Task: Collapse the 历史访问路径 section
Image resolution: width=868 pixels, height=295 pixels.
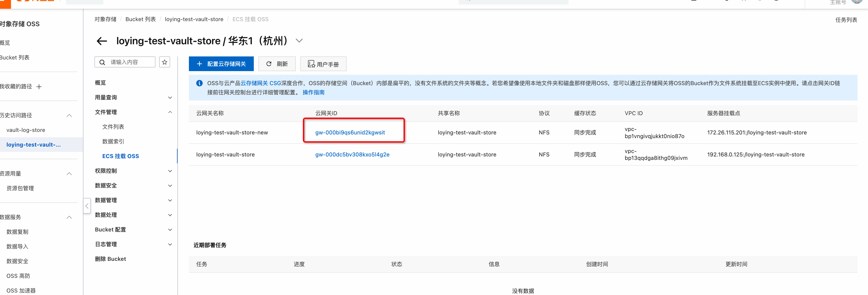Action: 69,115
